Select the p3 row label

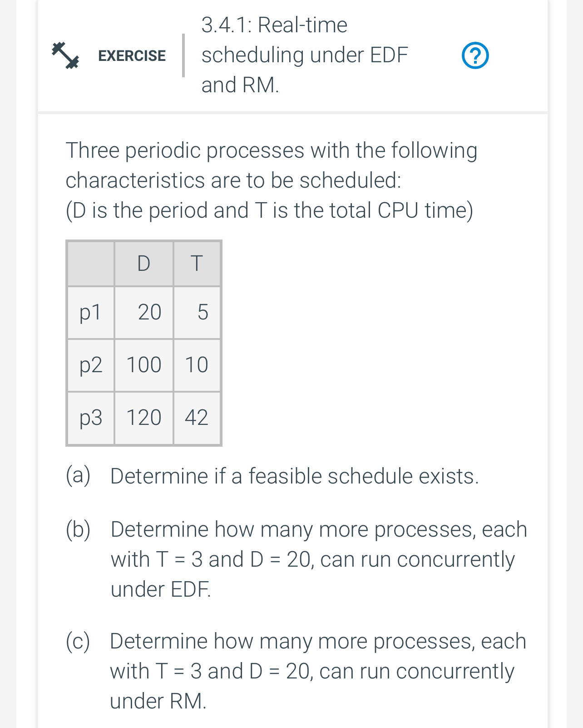tap(90, 418)
